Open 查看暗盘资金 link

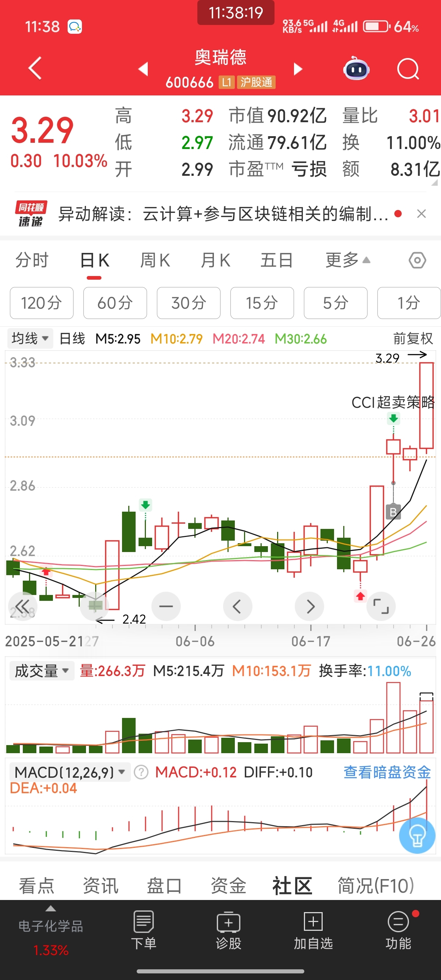(x=387, y=772)
